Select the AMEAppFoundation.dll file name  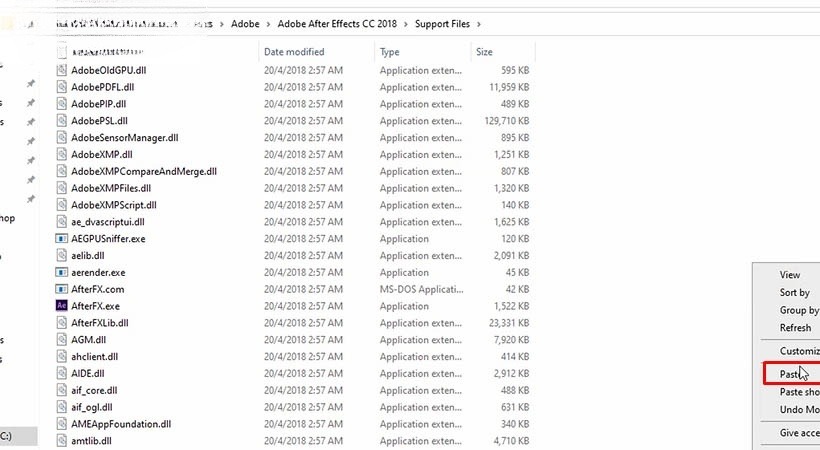[x=121, y=424]
